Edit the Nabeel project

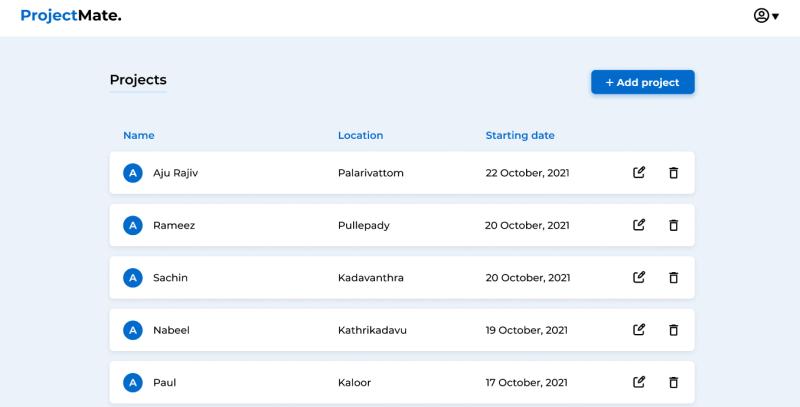[639, 329]
